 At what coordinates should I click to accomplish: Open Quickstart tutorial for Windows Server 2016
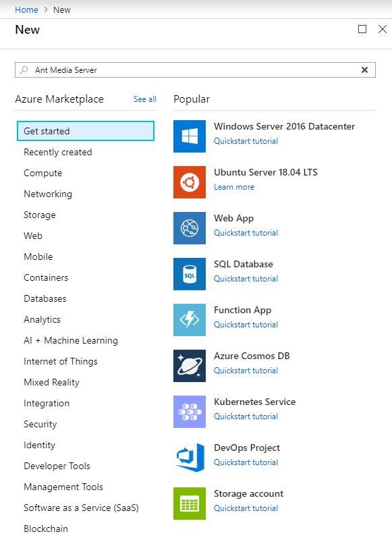(x=246, y=141)
